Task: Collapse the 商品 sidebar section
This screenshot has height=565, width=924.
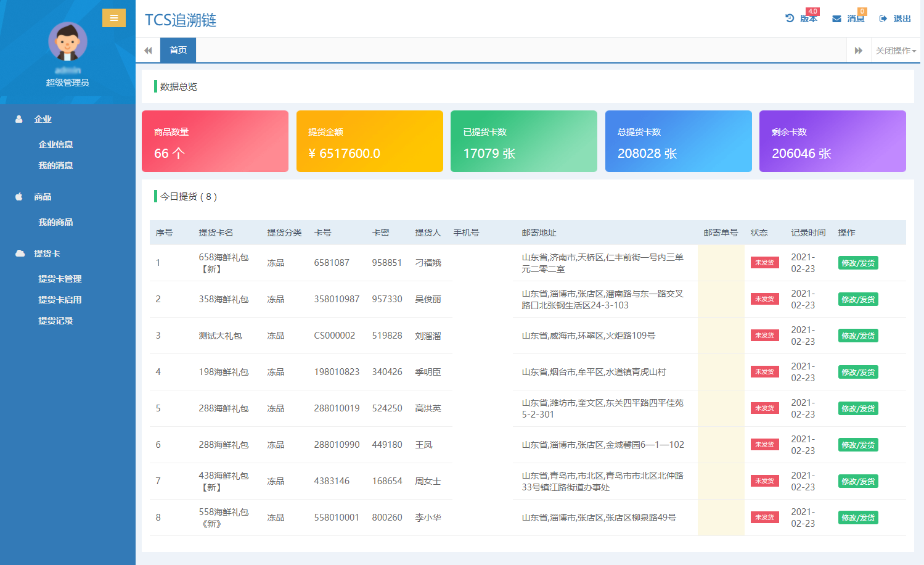Action: click(x=43, y=197)
